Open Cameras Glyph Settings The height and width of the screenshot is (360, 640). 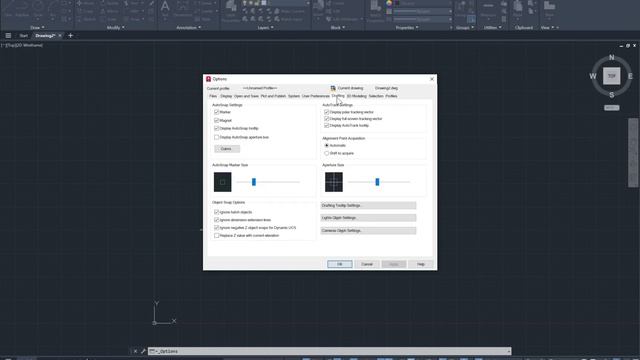[368, 231]
